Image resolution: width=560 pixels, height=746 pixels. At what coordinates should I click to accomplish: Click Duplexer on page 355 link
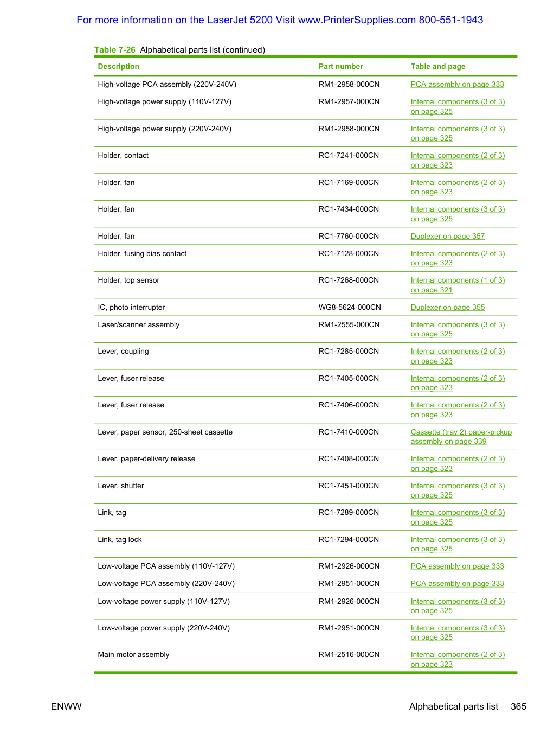447,307
